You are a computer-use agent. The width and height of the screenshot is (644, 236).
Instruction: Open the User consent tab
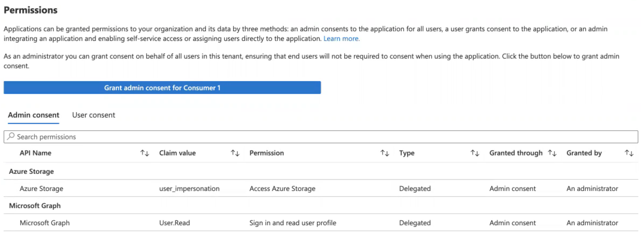[x=93, y=115]
